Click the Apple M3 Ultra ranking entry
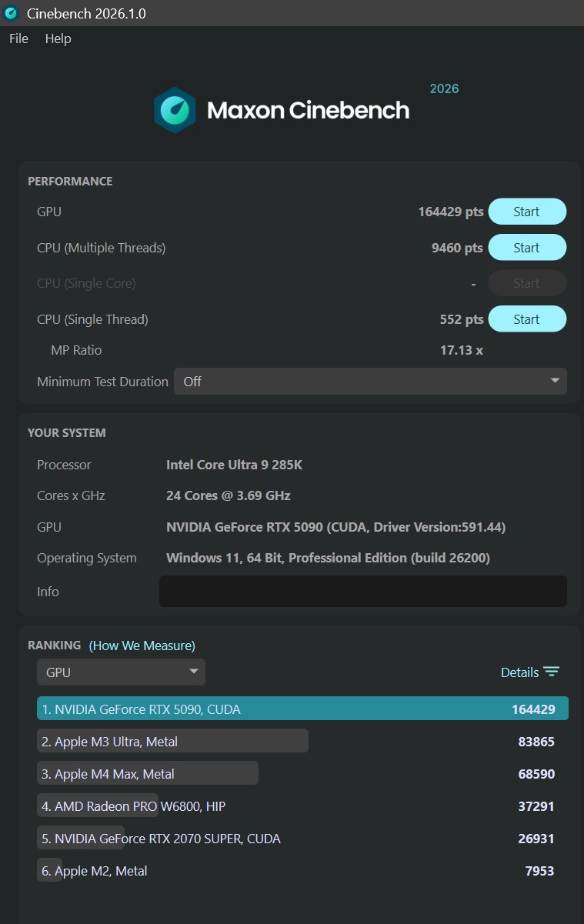Viewport: 584px width, 924px height. click(x=172, y=740)
